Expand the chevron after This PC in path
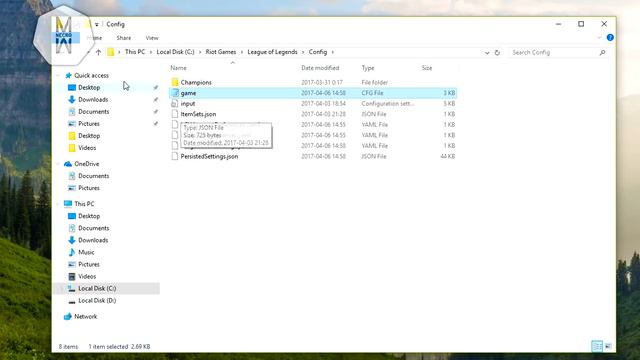This screenshot has height=360, width=640. pos(151,52)
